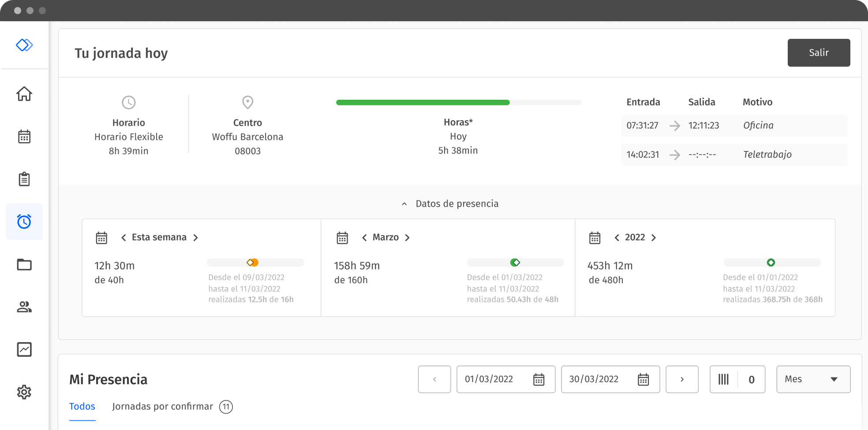Viewport: 868px width, 430px height.
Task: Open the documents folder section in sidebar
Action: [24, 264]
